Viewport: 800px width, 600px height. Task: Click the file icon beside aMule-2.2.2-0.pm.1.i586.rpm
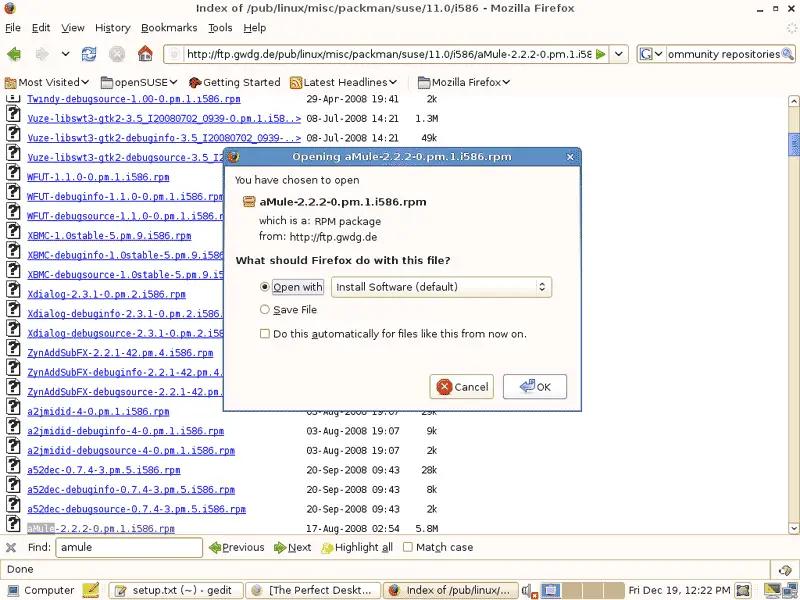13,524
